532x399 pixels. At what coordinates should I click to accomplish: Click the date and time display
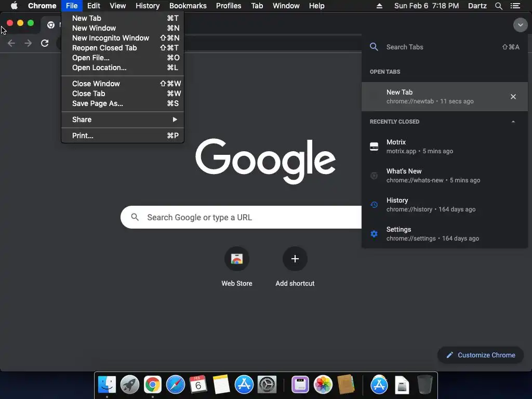(x=427, y=6)
